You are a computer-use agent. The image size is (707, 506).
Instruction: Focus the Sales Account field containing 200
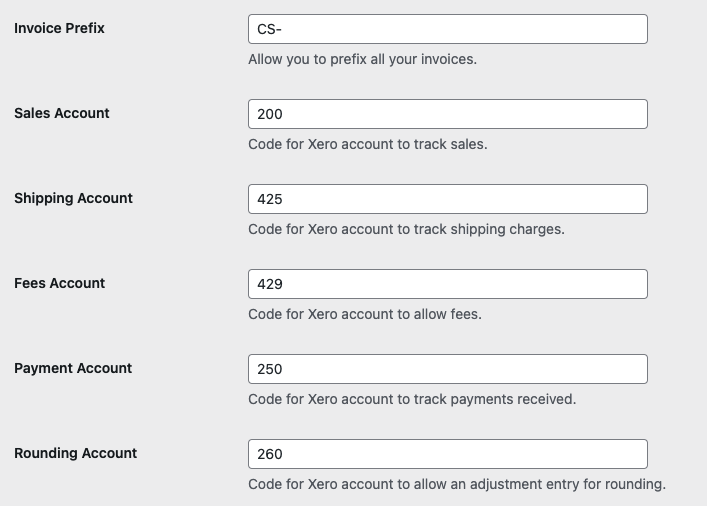tap(448, 114)
